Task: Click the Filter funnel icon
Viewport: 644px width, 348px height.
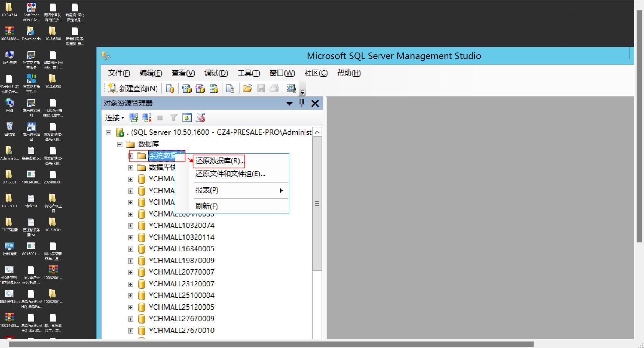Action: point(173,118)
